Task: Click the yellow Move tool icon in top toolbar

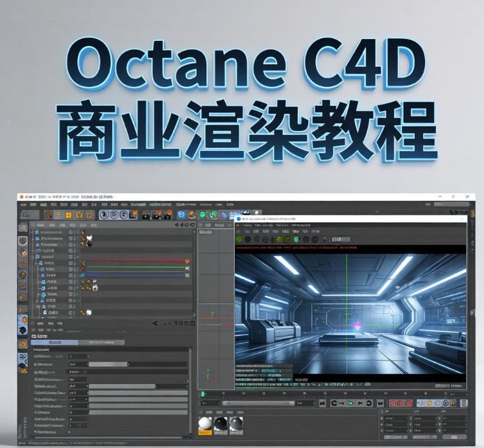Action: [58, 215]
